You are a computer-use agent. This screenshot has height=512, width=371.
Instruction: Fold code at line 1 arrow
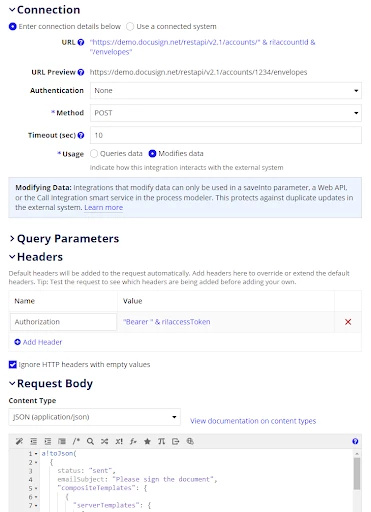36,454
